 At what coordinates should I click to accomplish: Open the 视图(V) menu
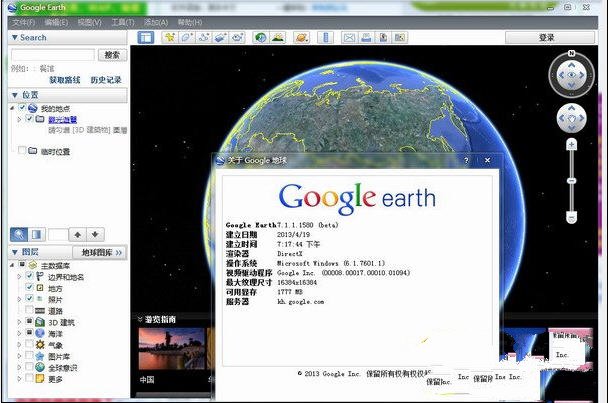[x=90, y=22]
